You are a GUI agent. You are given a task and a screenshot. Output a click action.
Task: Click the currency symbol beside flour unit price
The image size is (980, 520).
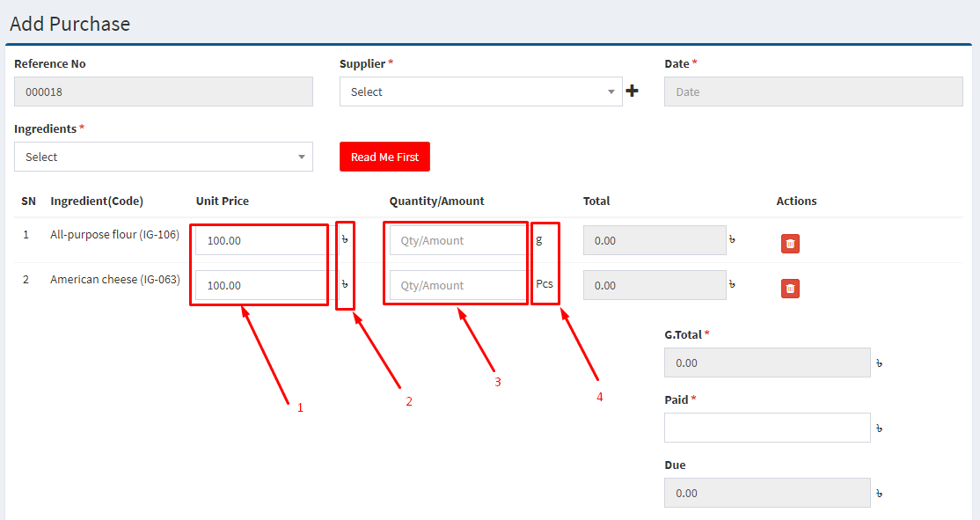[345, 240]
